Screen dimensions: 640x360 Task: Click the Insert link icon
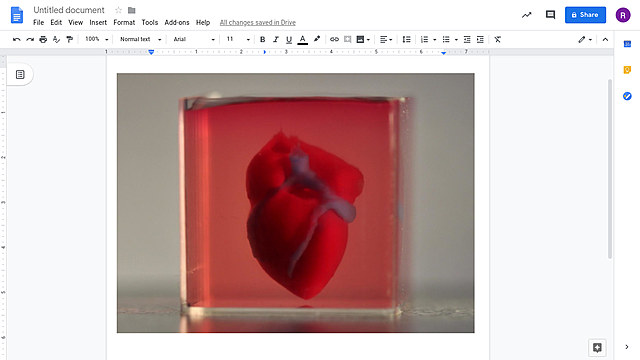[x=334, y=39]
